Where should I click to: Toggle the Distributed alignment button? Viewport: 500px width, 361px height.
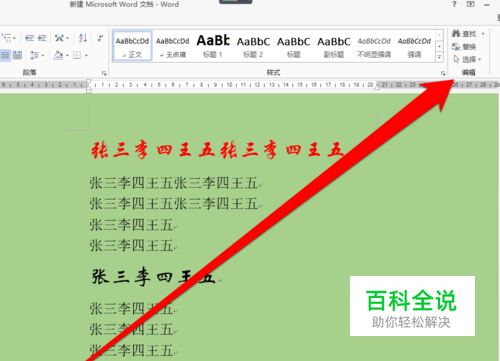point(17,55)
